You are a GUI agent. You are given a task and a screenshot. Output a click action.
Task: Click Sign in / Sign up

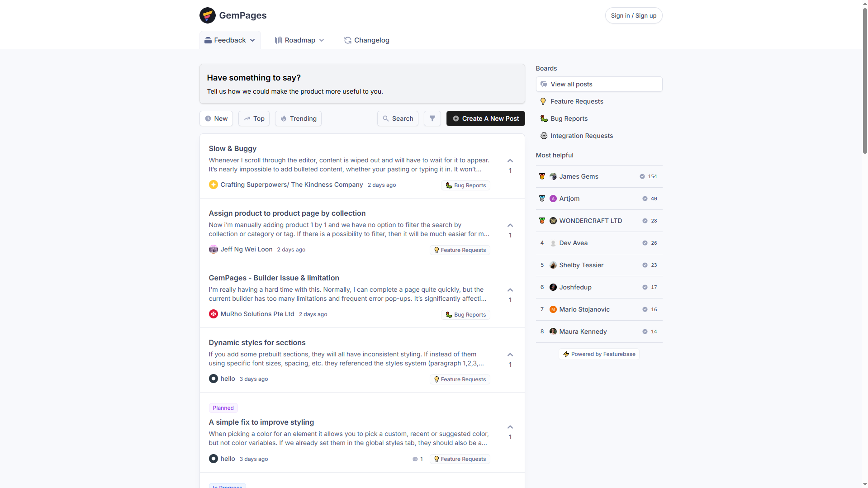(633, 15)
